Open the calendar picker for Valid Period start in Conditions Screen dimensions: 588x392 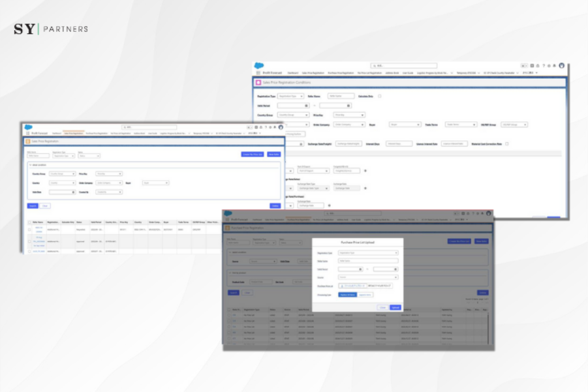click(306, 105)
